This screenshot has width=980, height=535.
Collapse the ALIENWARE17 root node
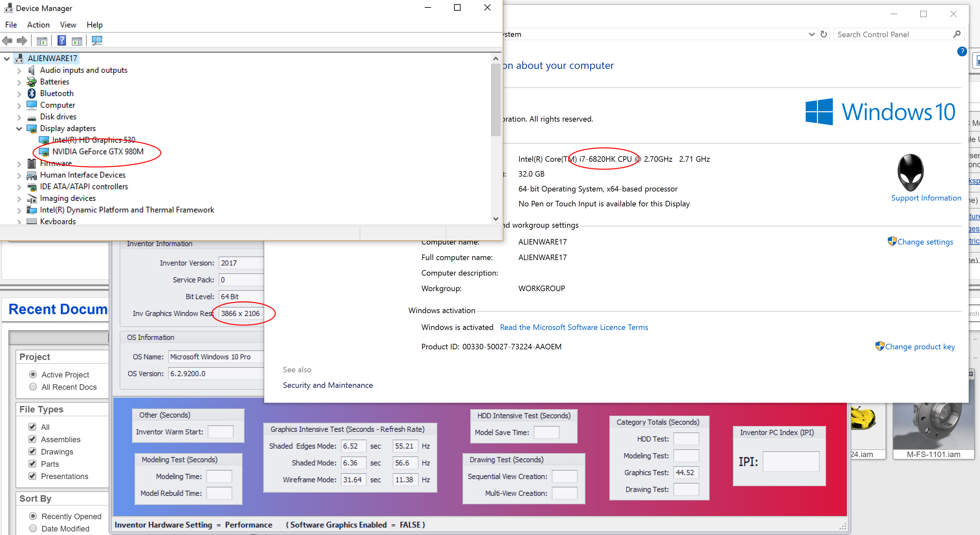tap(6, 59)
